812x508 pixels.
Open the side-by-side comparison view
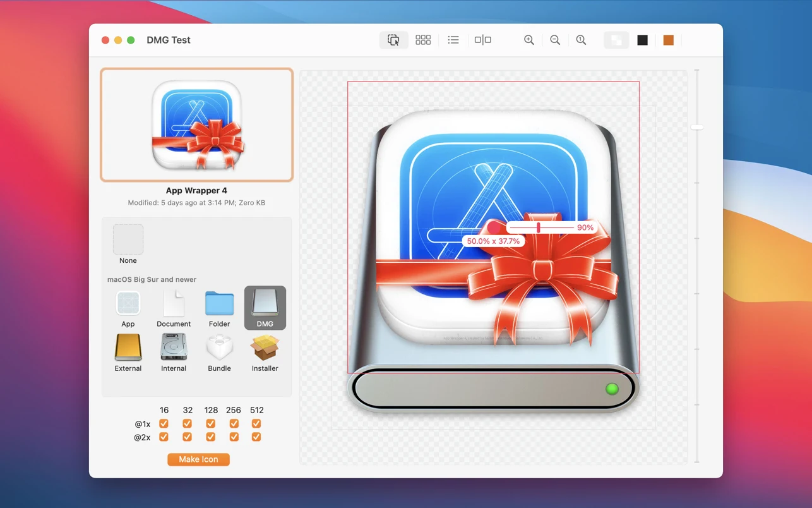pyautogui.click(x=482, y=40)
